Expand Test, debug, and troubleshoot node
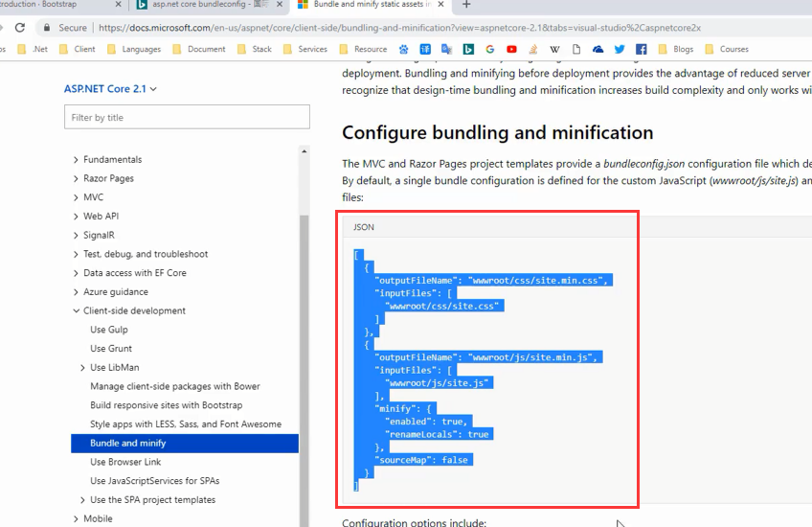The image size is (812, 527). 76,254
